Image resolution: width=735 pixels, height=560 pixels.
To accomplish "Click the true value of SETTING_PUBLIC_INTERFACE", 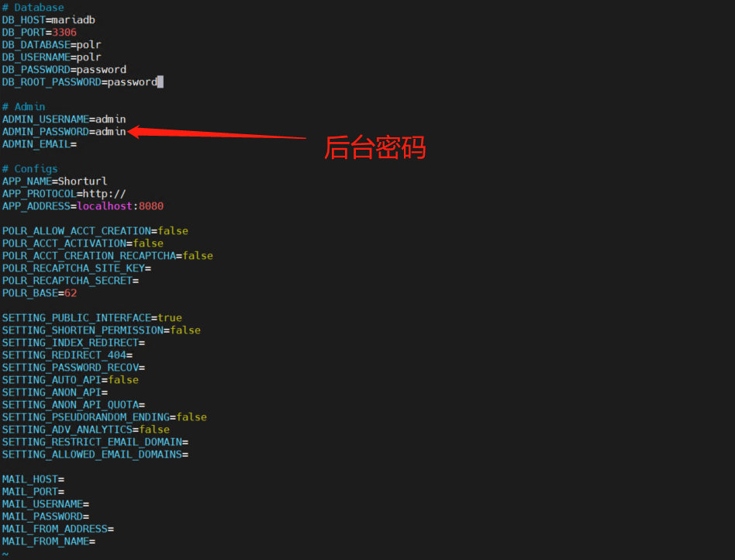I will point(169,318).
